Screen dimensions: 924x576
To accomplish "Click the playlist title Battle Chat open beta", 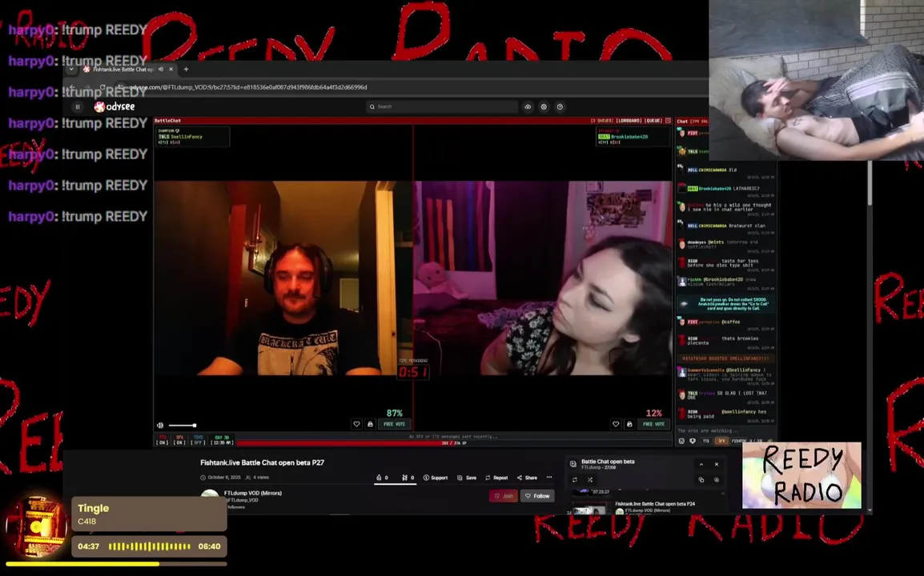I will (x=608, y=461).
